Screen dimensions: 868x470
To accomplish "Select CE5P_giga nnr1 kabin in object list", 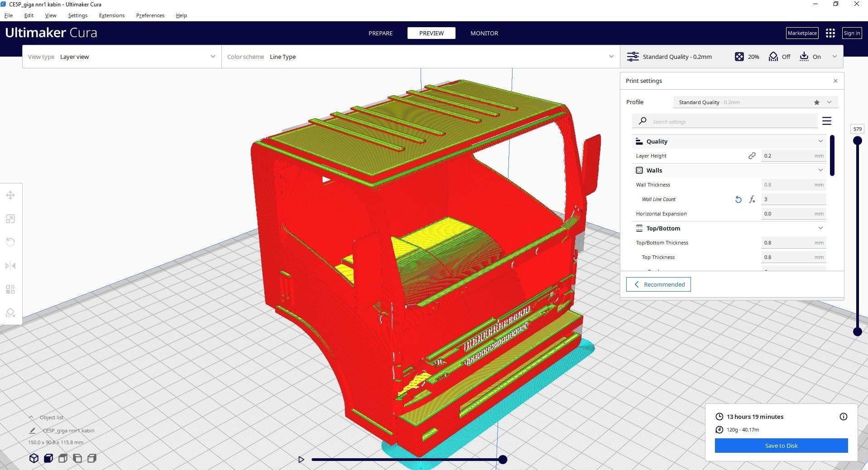I will 69,431.
